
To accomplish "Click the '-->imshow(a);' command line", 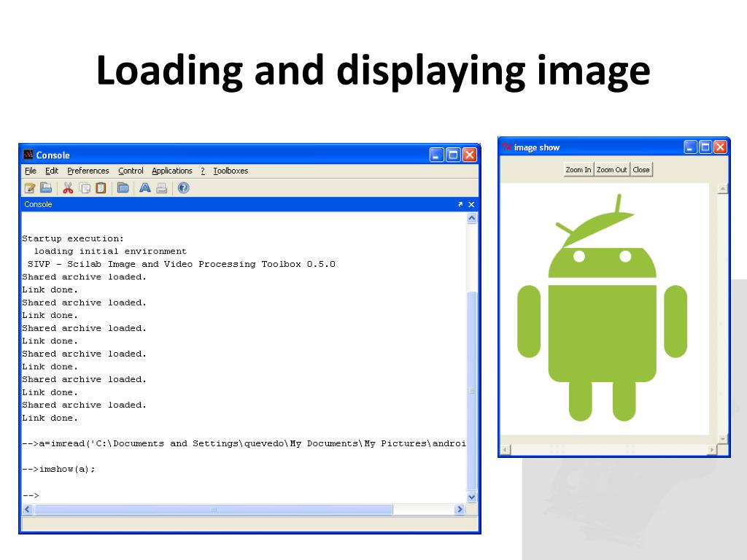I will coord(58,469).
